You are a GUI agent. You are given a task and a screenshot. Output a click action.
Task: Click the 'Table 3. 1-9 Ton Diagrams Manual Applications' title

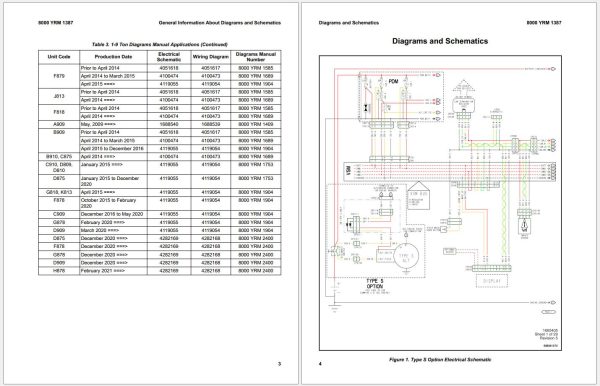tap(160, 44)
